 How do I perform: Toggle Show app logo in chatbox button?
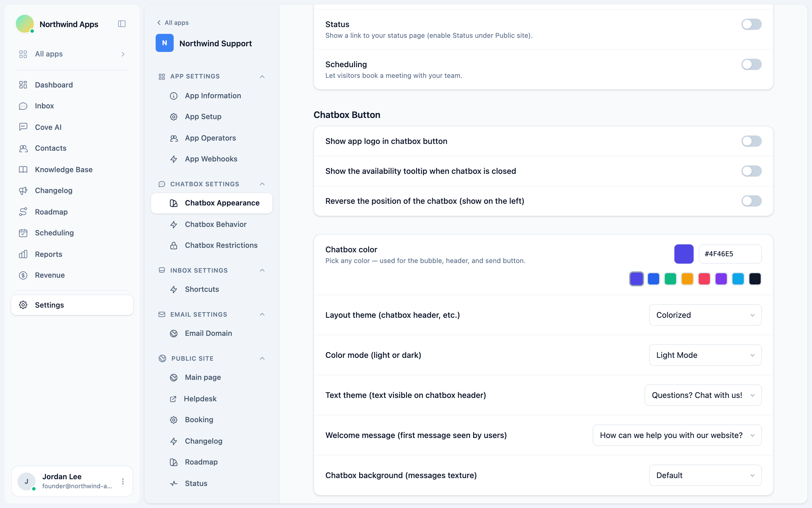(x=752, y=141)
